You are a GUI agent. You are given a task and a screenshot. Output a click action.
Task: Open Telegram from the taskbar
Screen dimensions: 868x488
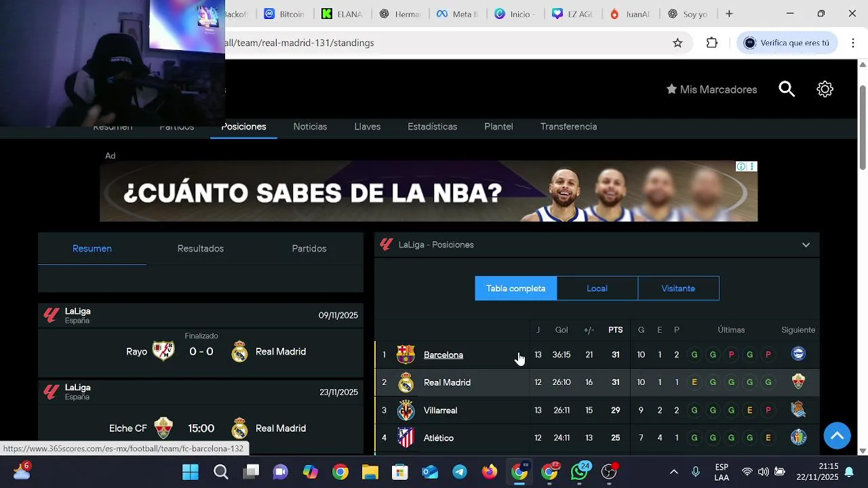[460, 472]
